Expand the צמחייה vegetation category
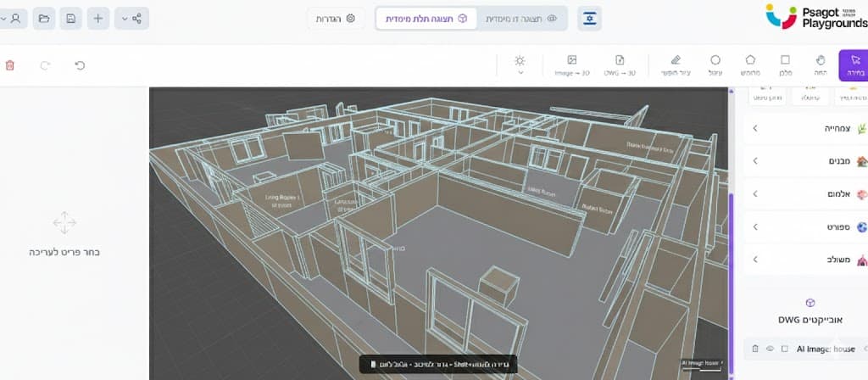Screen dimensions: 868x380 (805, 129)
